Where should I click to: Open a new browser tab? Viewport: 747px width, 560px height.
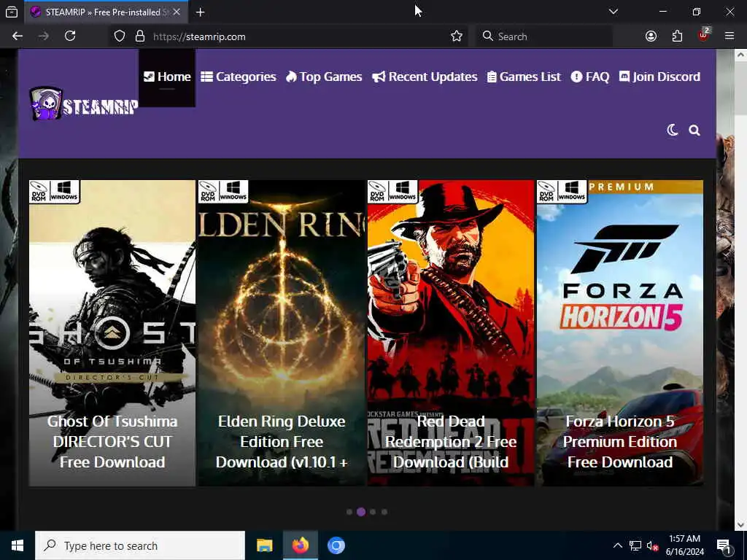tap(201, 12)
